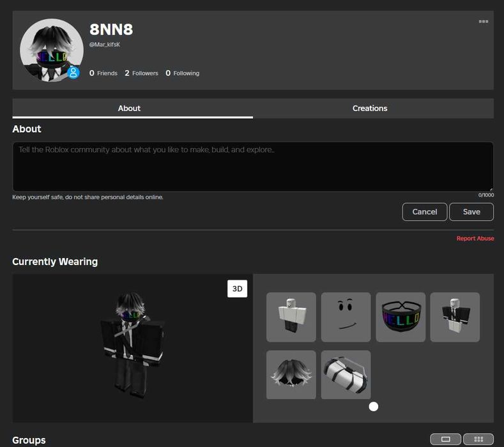Click the 'Keep yourself safe' notice text
The image size is (504, 447).
88,197
